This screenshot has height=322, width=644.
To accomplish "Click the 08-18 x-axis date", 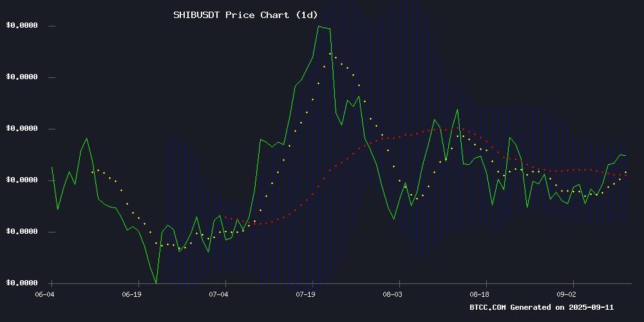I will [x=480, y=294].
